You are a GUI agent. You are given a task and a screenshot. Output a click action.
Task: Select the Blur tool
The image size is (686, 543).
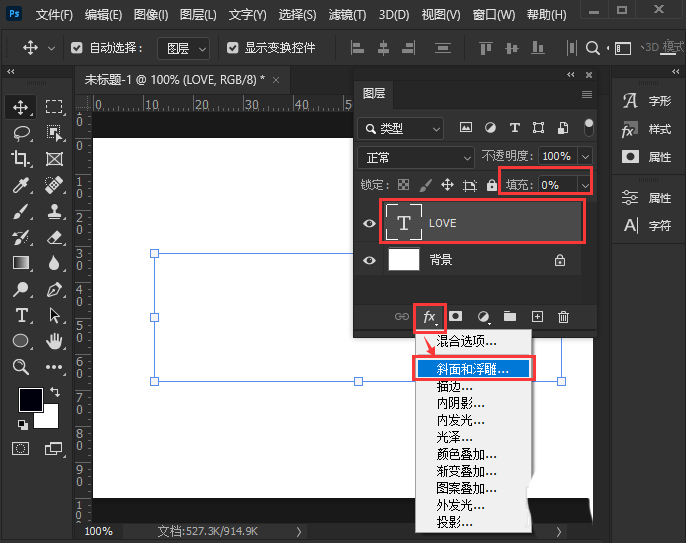[x=54, y=263]
